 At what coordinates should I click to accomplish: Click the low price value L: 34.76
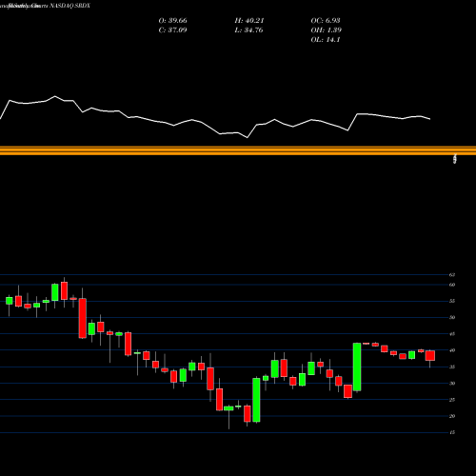(x=249, y=30)
